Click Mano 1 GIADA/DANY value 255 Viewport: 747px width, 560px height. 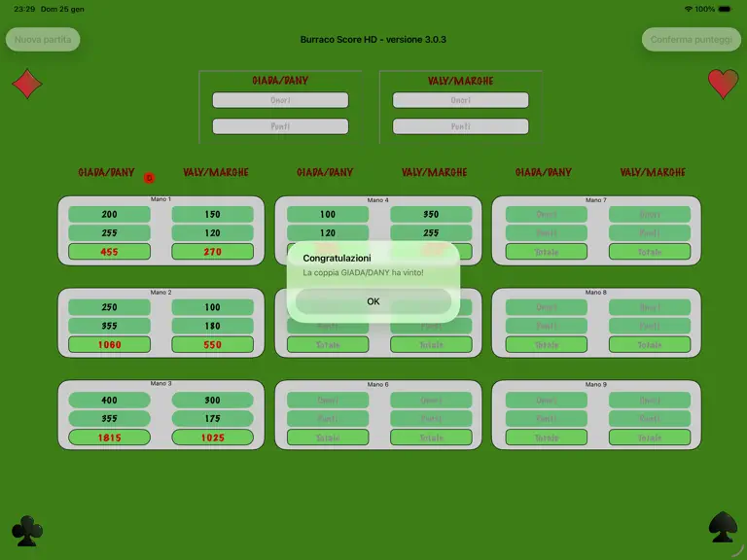(x=109, y=233)
